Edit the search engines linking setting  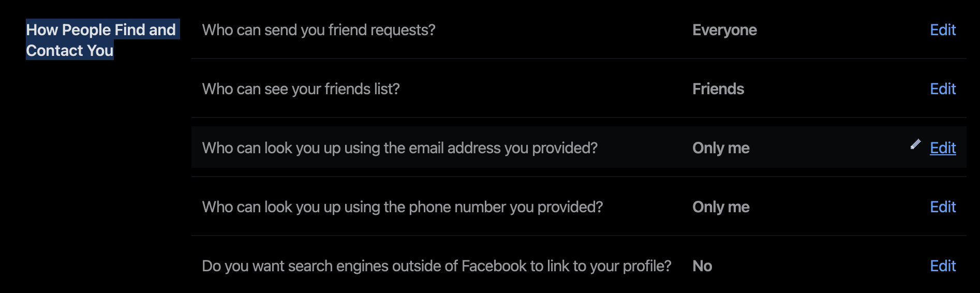click(943, 266)
